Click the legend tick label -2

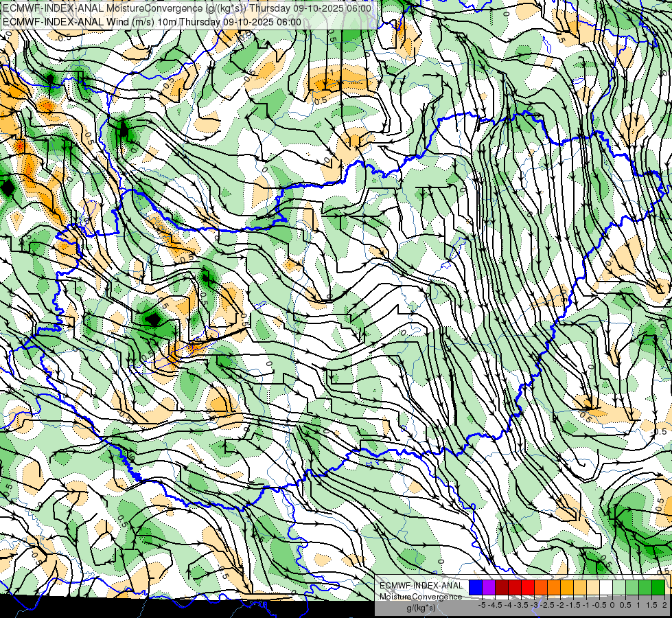pyautogui.click(x=561, y=605)
